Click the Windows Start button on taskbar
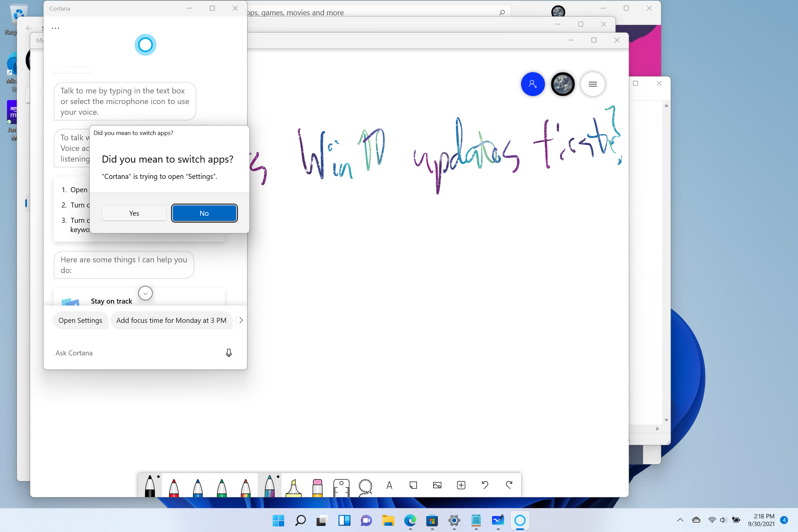 279,520
